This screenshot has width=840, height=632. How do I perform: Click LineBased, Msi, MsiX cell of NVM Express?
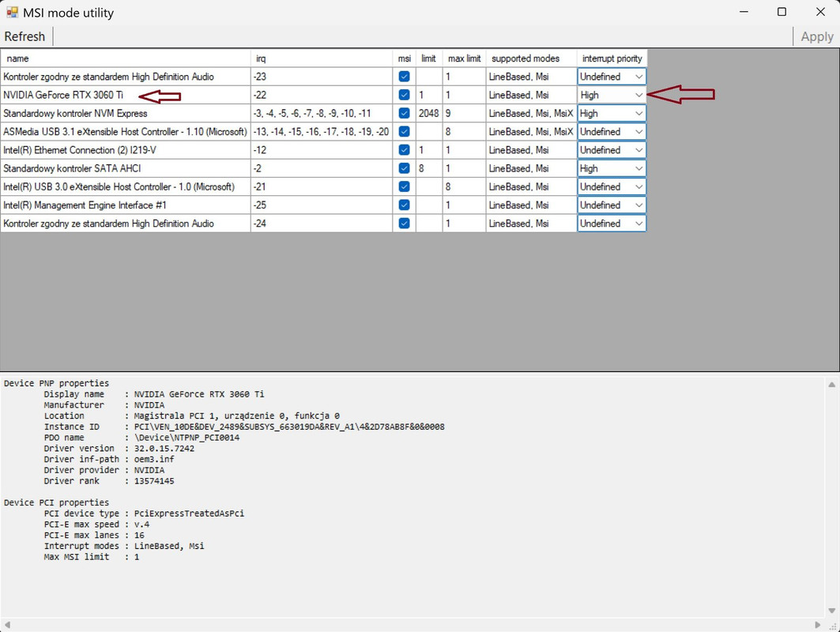(x=532, y=113)
